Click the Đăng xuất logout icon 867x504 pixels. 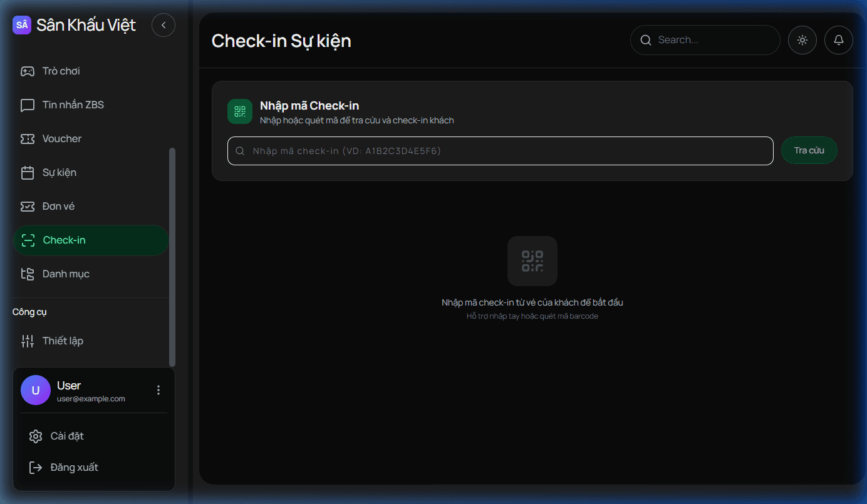click(36, 467)
